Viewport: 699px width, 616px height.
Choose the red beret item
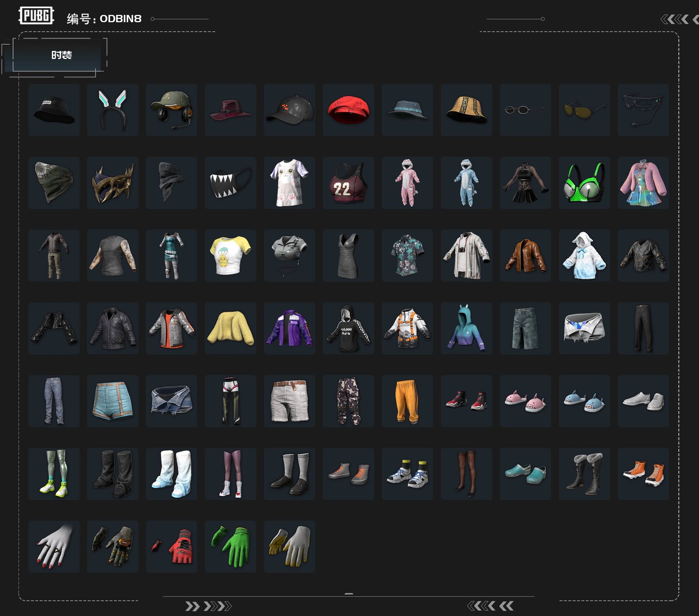348,110
